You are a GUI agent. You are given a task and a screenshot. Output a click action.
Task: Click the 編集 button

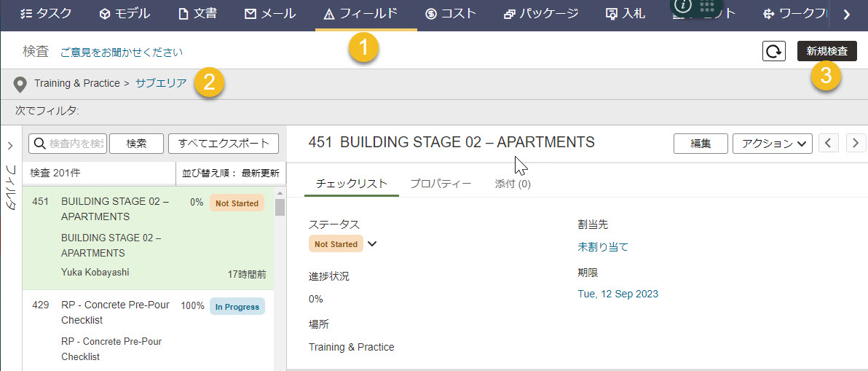click(x=701, y=143)
